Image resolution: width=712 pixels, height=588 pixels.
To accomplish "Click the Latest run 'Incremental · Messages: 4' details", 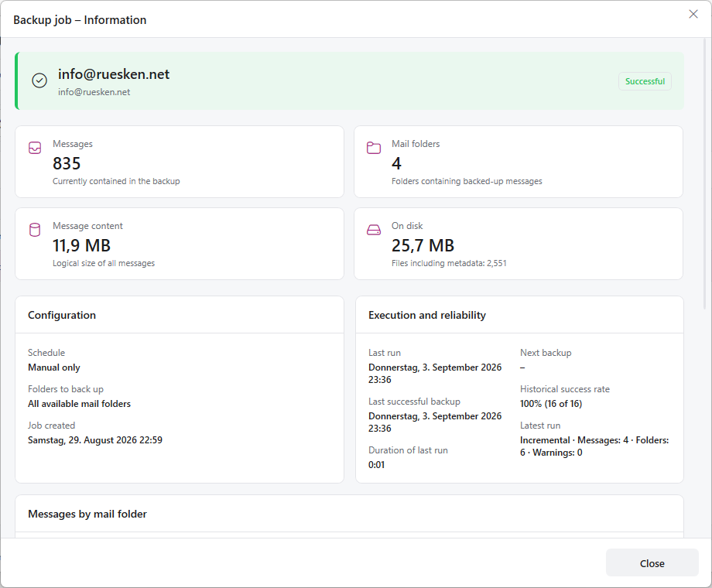I will [x=594, y=446].
